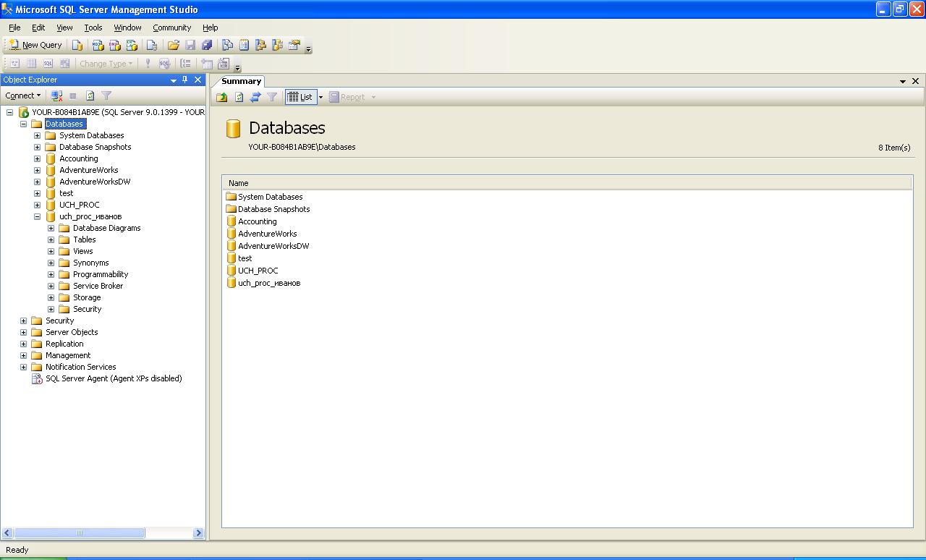Click the Report button

[347, 97]
